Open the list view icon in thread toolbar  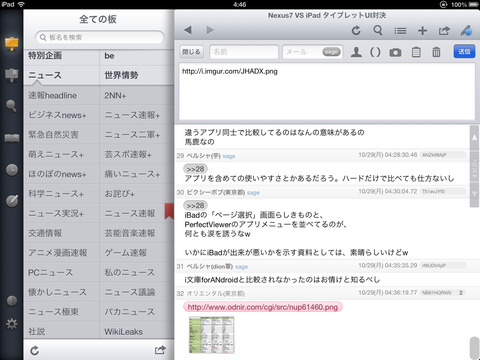[x=400, y=31]
